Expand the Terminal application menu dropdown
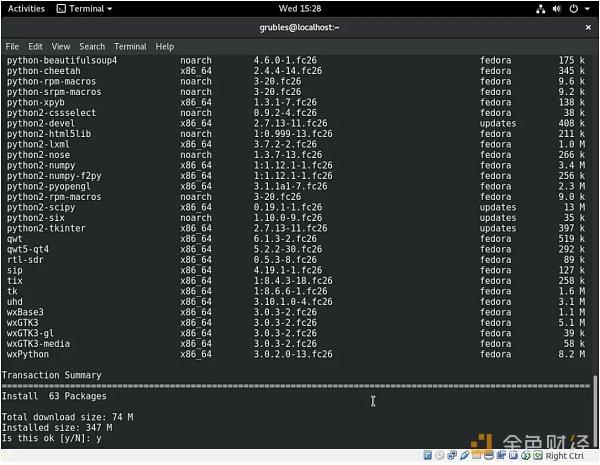The height and width of the screenshot is (465, 600). click(x=110, y=9)
